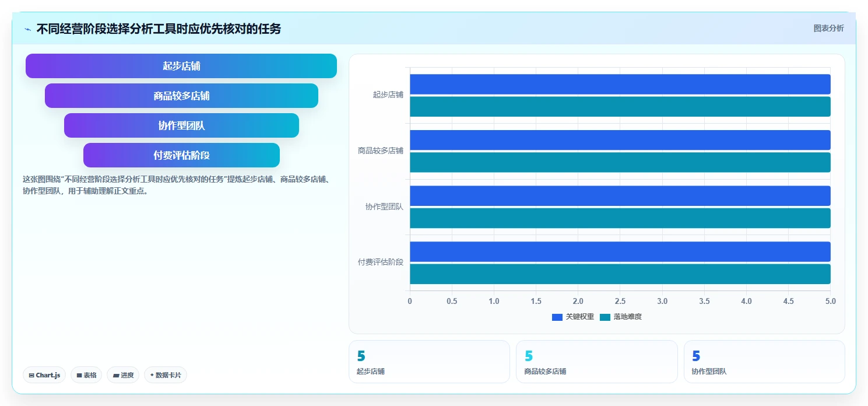
Task: Click the teal 落地难度 legend swatch
Action: click(605, 317)
